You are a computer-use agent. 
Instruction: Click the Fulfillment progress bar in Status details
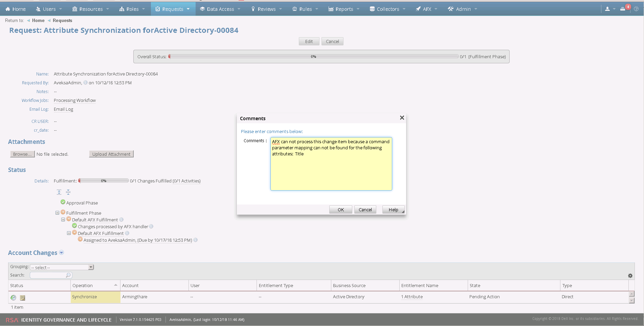pos(103,180)
